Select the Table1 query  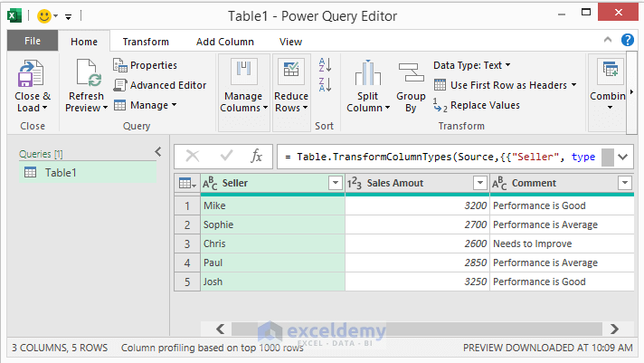point(88,173)
